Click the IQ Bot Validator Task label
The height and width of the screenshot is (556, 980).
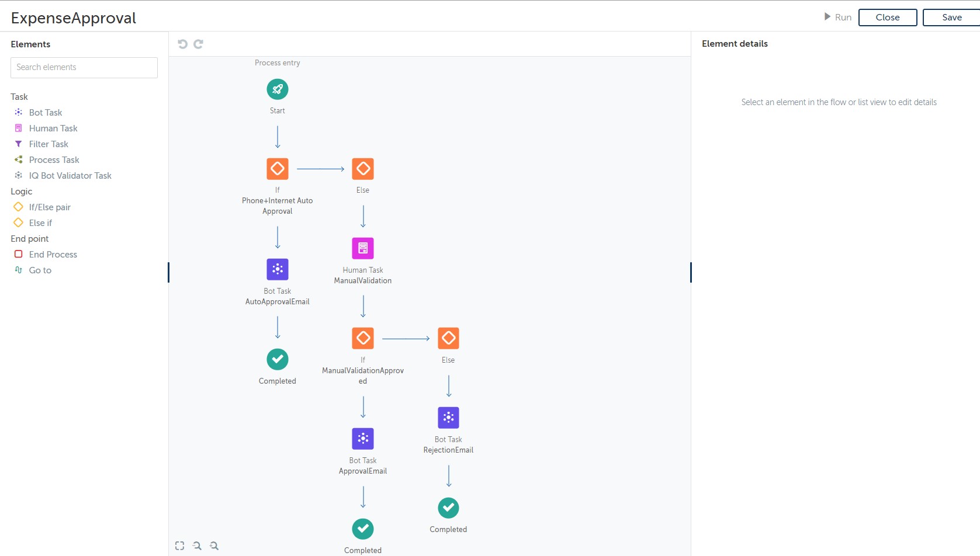[70, 175]
